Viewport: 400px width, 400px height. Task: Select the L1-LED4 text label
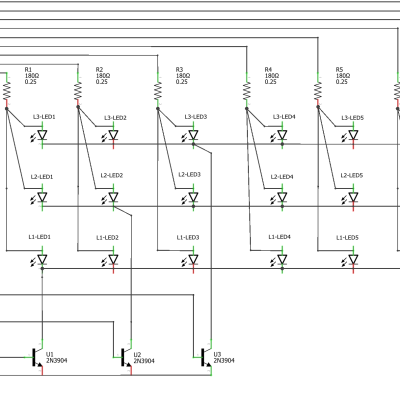[x=280, y=237]
